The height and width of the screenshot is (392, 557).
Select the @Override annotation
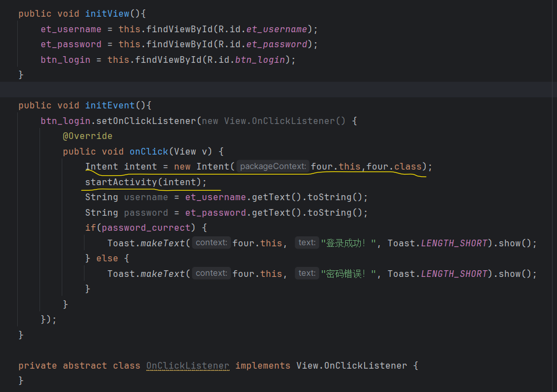pyautogui.click(x=87, y=136)
